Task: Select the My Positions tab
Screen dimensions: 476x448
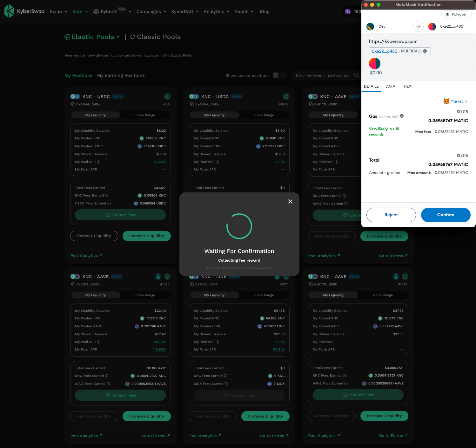Action: (78, 75)
